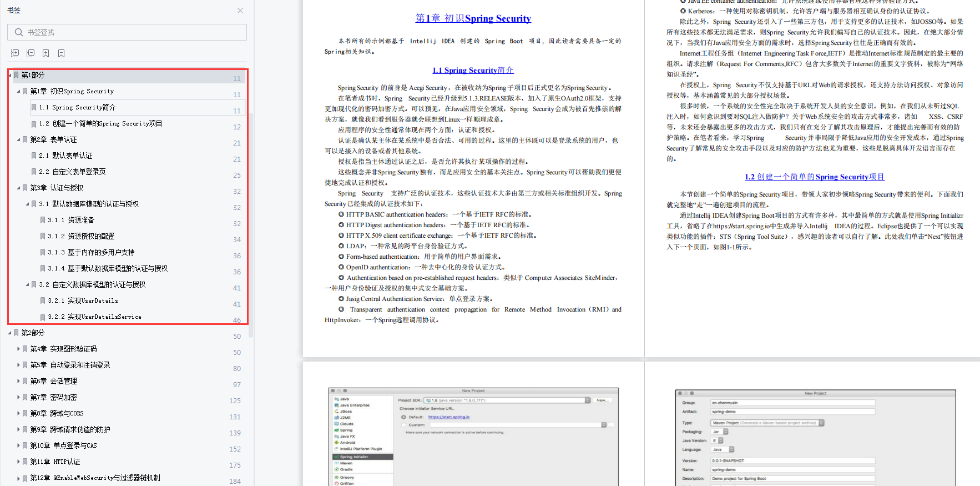Screen dimensions: 980x486
Task: Click the delete bookmark icon
Action: (62, 53)
